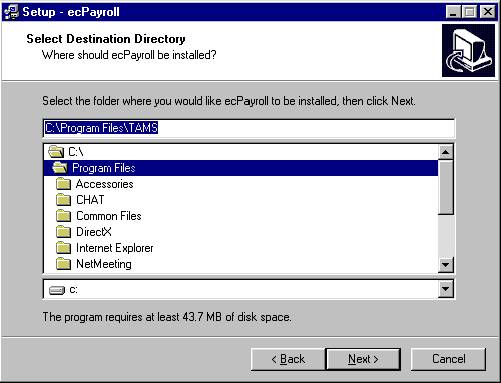This screenshot has height=383, width=501.
Task: Click the Common Files folder icon
Action: pos(64,216)
